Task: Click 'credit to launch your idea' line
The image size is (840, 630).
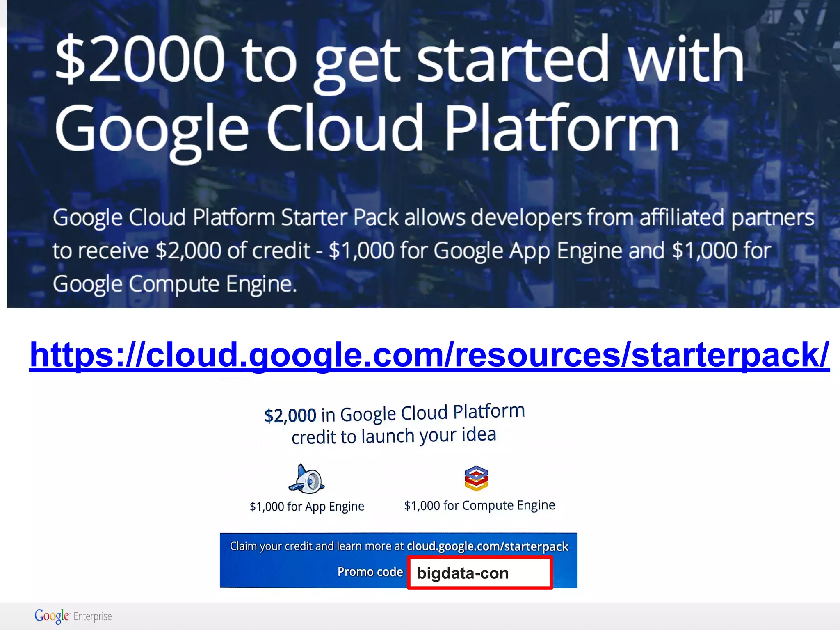Action: coord(394,436)
